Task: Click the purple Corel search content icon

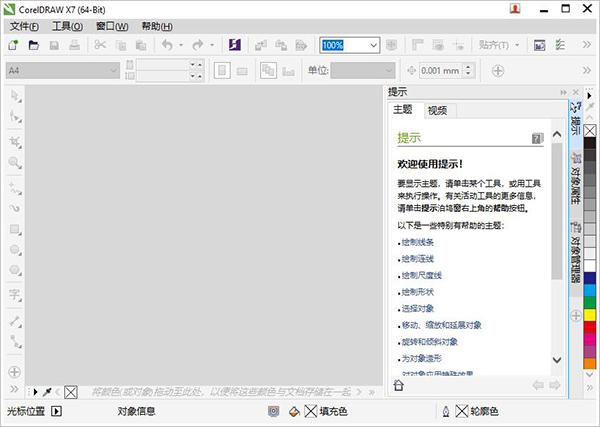Action: click(x=235, y=45)
